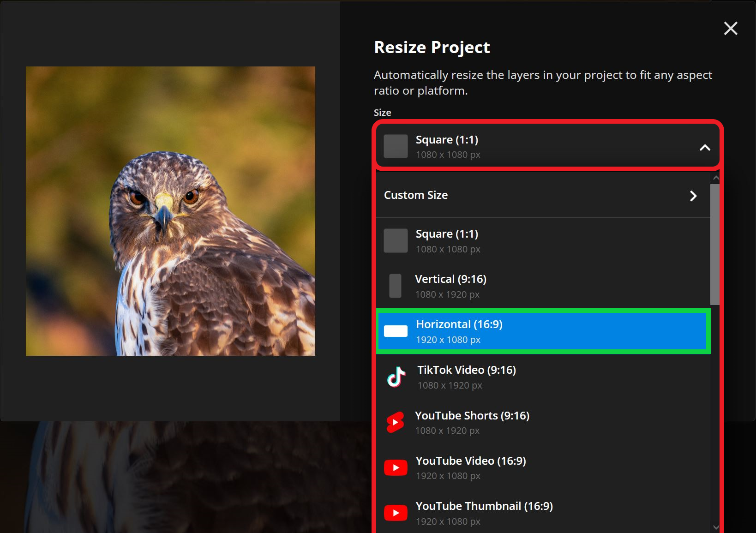Click the Square icon inside the Size selector
The image size is (756, 533).
coord(396,146)
